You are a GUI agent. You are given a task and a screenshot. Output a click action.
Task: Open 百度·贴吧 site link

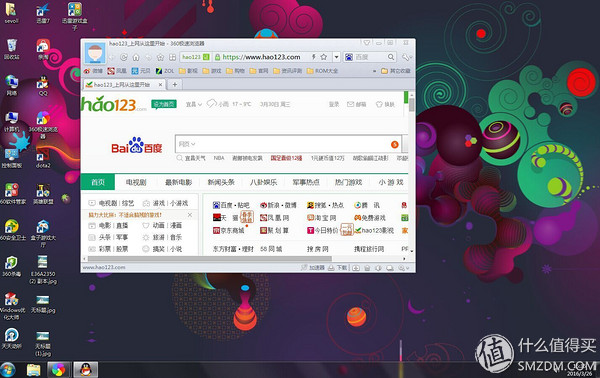pos(231,205)
